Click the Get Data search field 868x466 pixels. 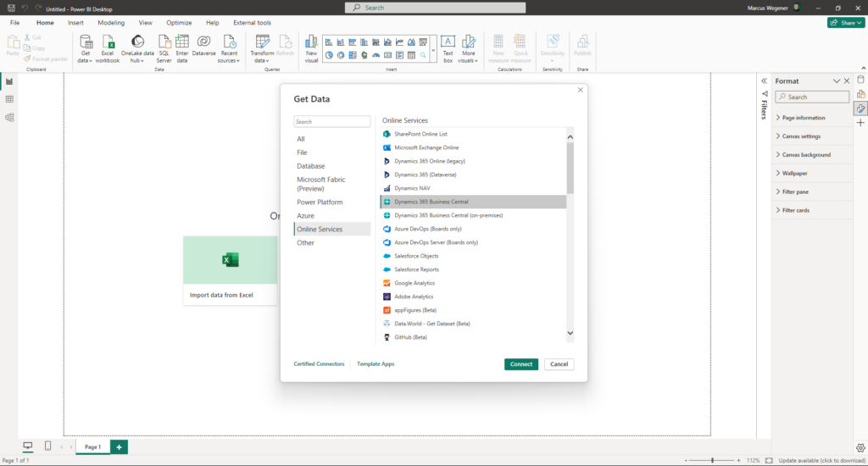click(x=332, y=121)
